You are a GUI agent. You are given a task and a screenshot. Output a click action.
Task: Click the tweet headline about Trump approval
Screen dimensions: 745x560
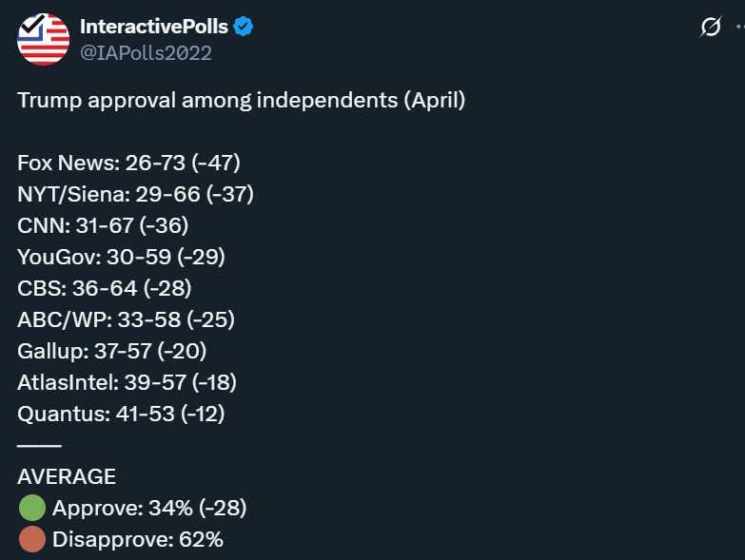point(242,100)
